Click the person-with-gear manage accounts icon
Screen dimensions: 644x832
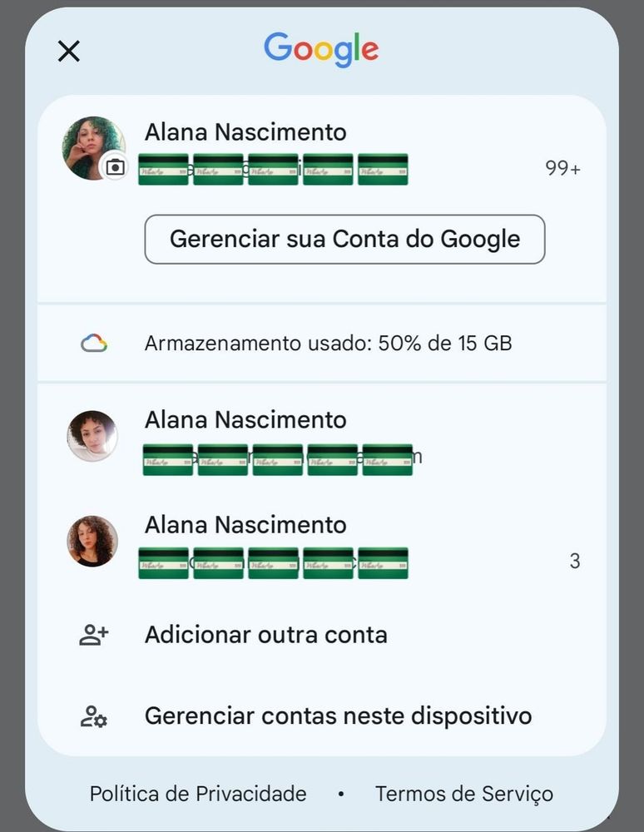[x=94, y=716]
